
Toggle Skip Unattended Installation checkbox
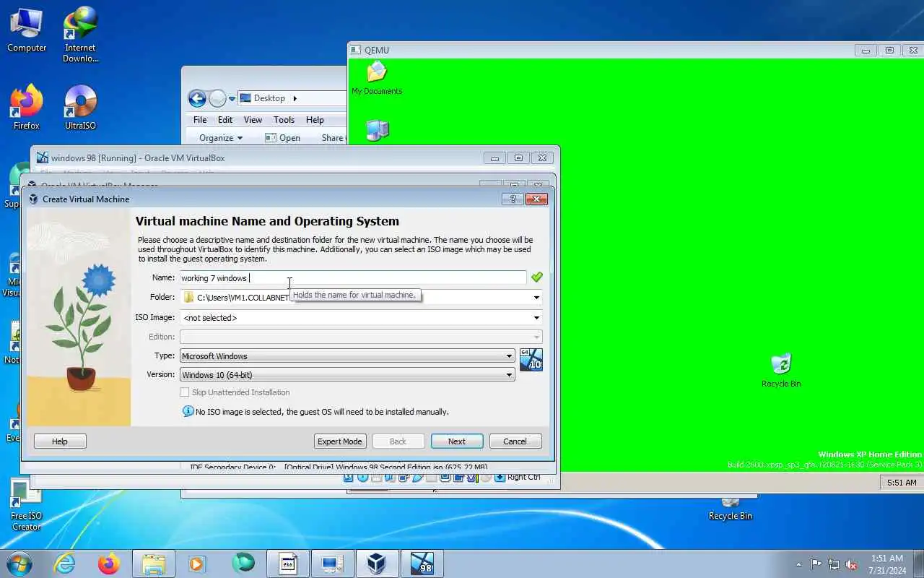[x=184, y=392]
